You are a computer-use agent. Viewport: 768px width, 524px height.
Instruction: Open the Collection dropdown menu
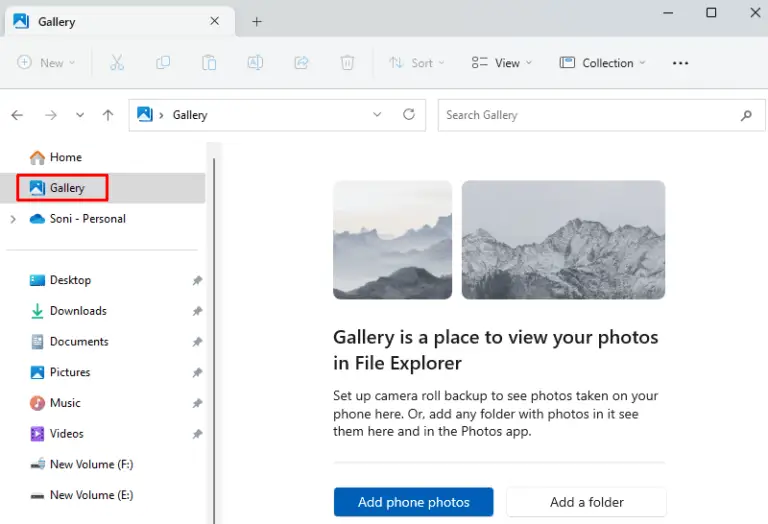coord(602,63)
